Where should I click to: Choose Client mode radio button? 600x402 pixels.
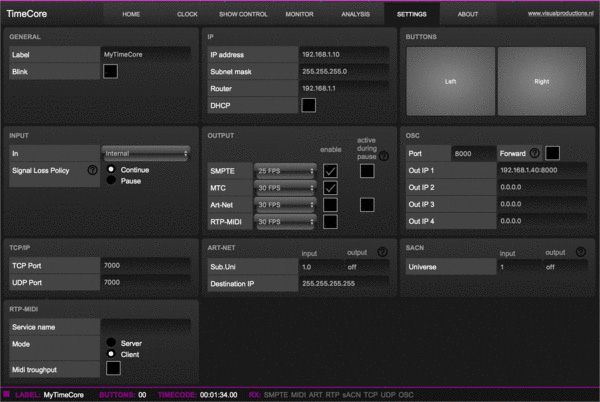[x=111, y=354]
